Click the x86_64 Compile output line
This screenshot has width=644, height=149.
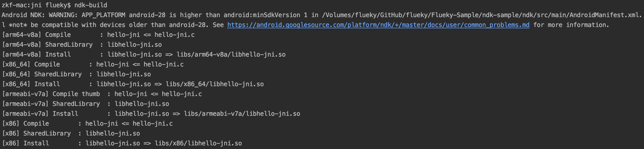click(x=93, y=64)
